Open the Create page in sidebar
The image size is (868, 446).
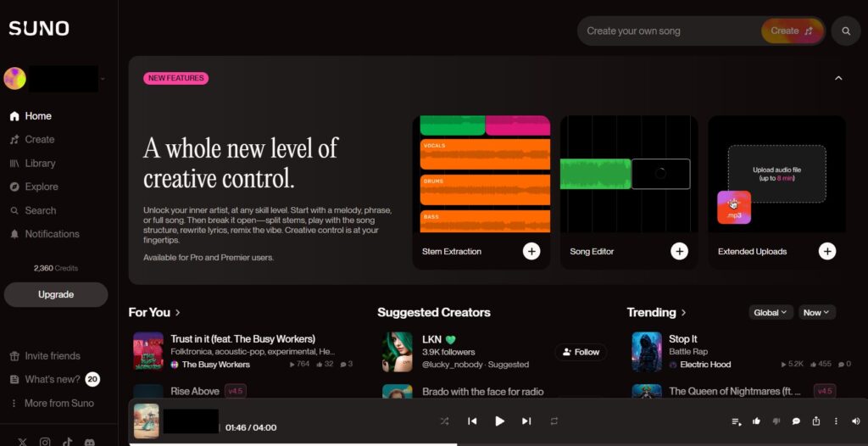pos(32,140)
